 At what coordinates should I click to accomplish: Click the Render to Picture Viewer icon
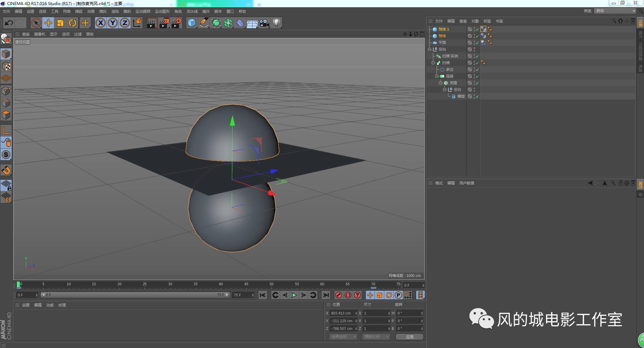tap(164, 23)
